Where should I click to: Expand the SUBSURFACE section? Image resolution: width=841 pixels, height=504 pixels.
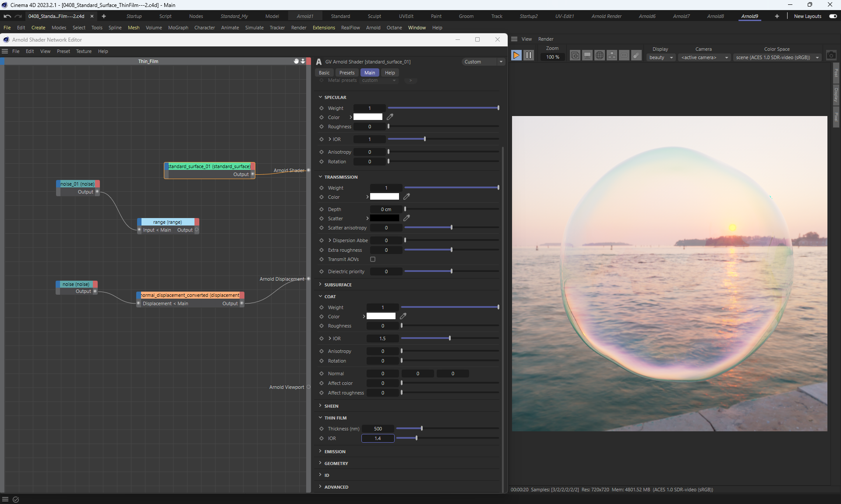click(x=338, y=285)
